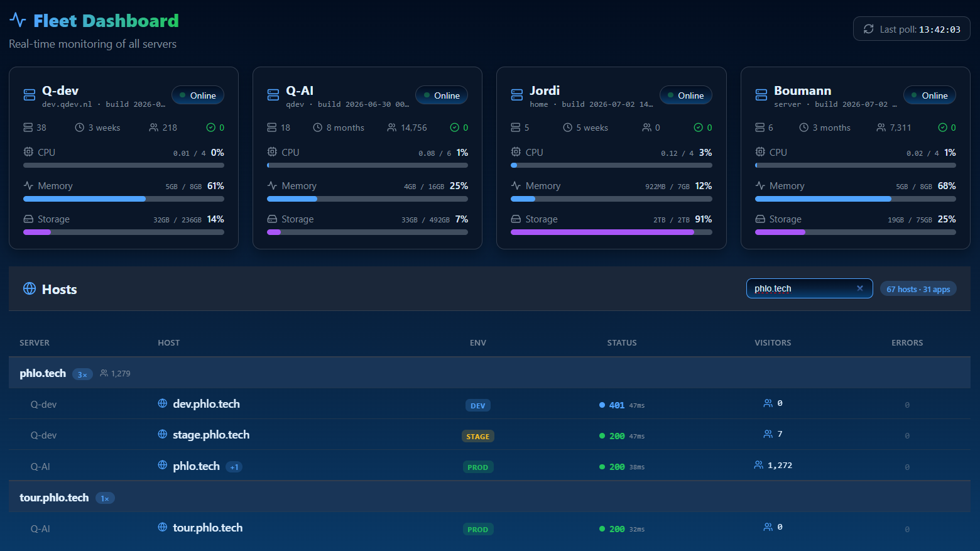Click the Q-dev card title

point(60,90)
